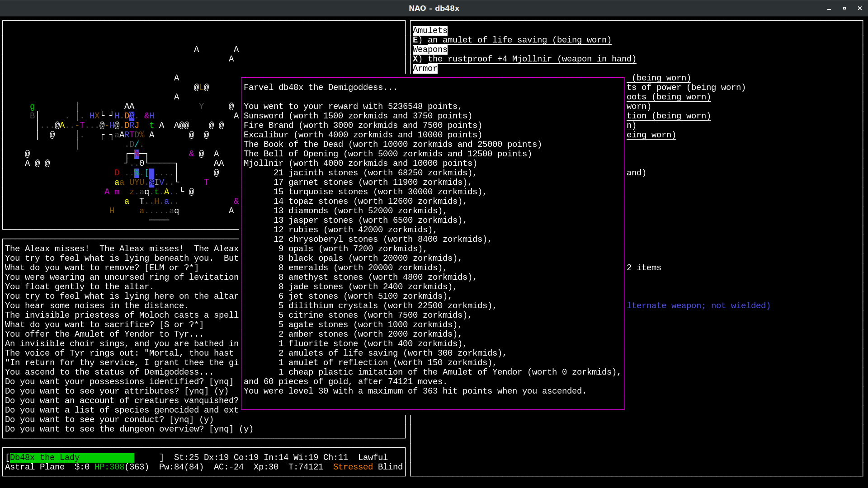Image resolution: width=868 pixels, height=488 pixels.
Task: Click the window title 'NAO - db48x'
Action: 434,8
